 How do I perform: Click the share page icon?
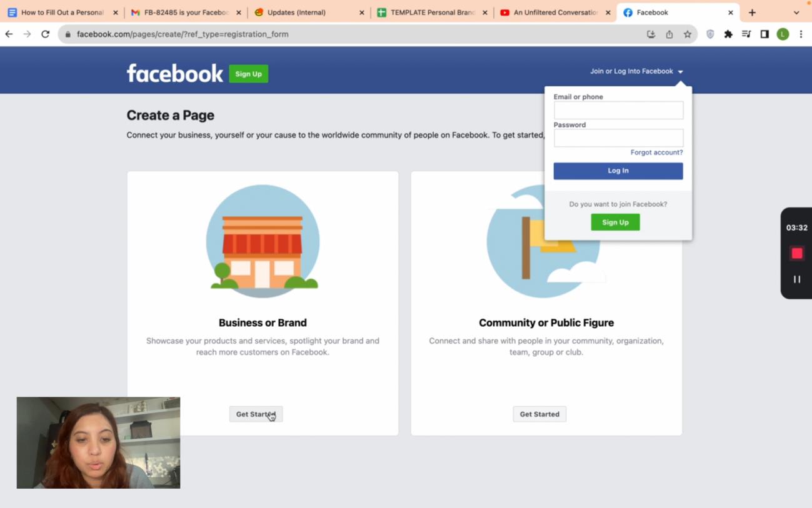(669, 34)
